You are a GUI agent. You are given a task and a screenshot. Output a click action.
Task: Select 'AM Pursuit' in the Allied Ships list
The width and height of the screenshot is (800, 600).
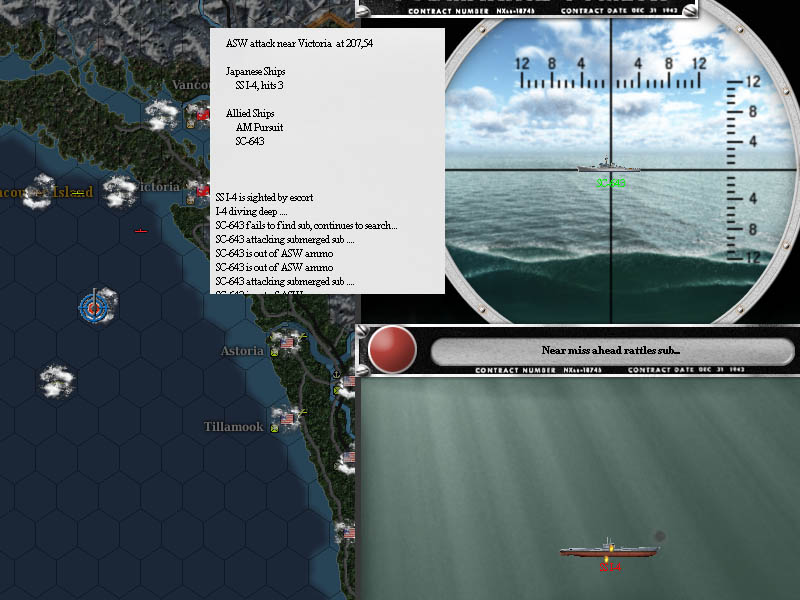(x=259, y=128)
